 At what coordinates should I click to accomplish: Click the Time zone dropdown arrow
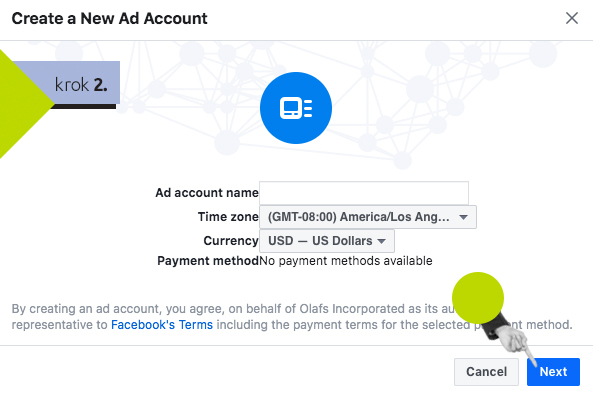click(463, 217)
